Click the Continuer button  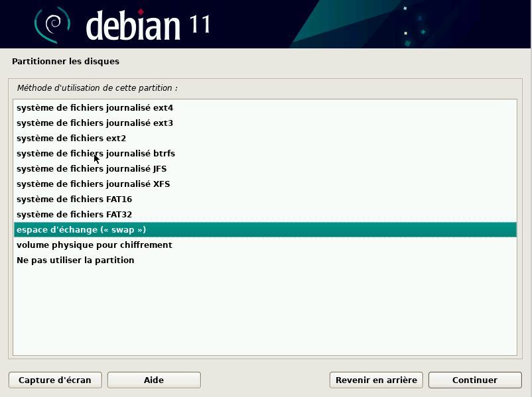tap(474, 380)
